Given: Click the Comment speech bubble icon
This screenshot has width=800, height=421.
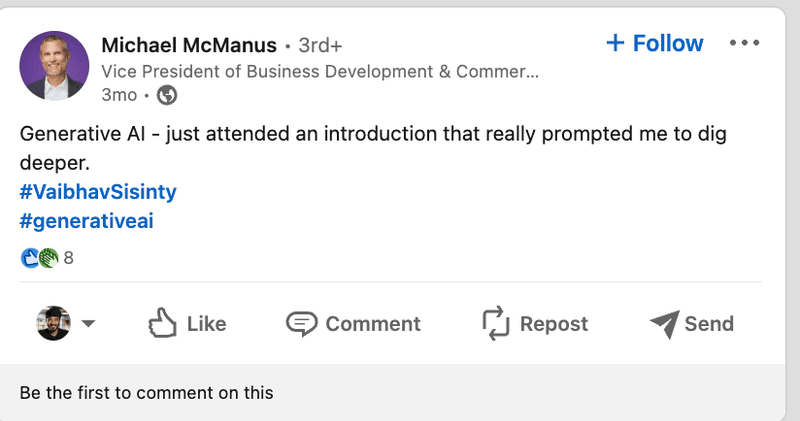Looking at the screenshot, I should (x=301, y=323).
